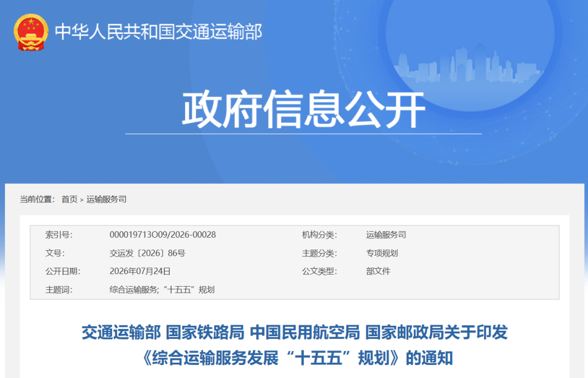Select the 索引号 label
Screen dimensions: 588x378
pyautogui.click(x=59, y=235)
